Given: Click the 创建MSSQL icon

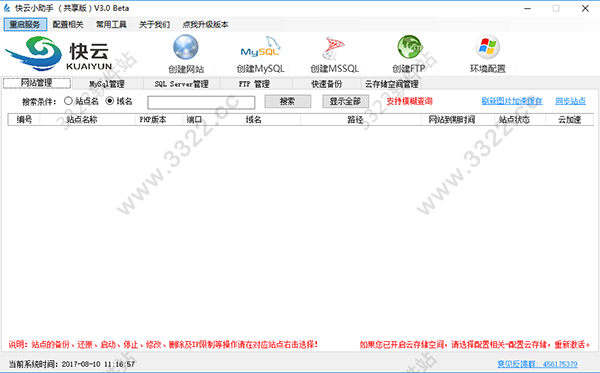Looking at the screenshot, I should click(x=333, y=48).
